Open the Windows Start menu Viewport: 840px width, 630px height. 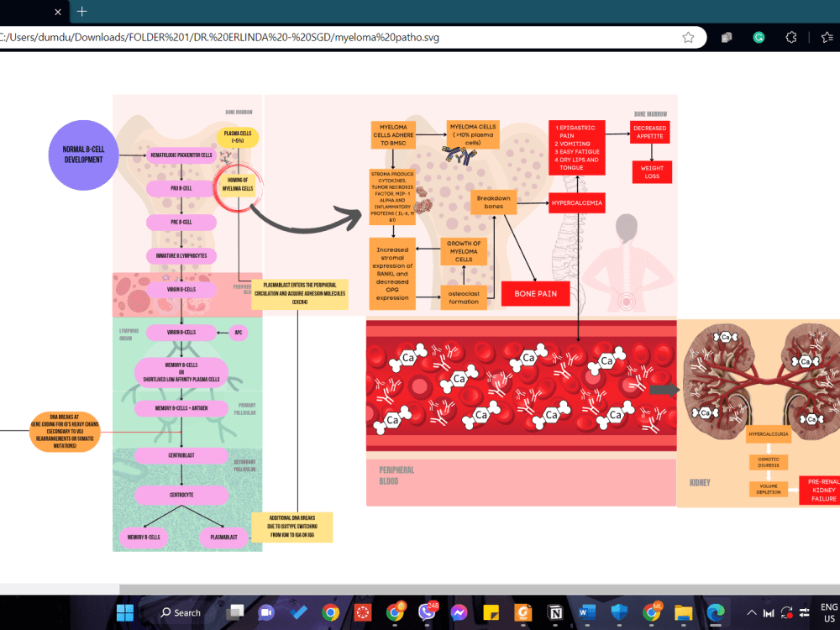pos(124,612)
